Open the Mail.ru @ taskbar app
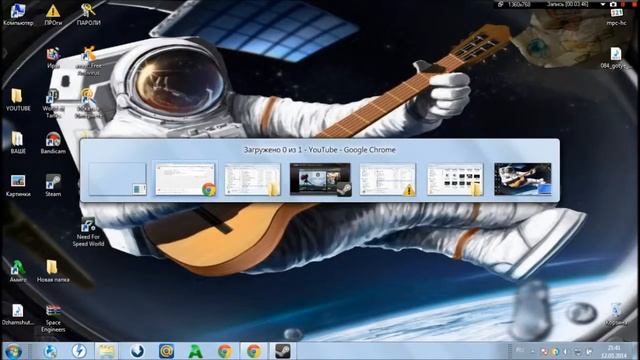Screen dimensions: 640x360 point(167,351)
